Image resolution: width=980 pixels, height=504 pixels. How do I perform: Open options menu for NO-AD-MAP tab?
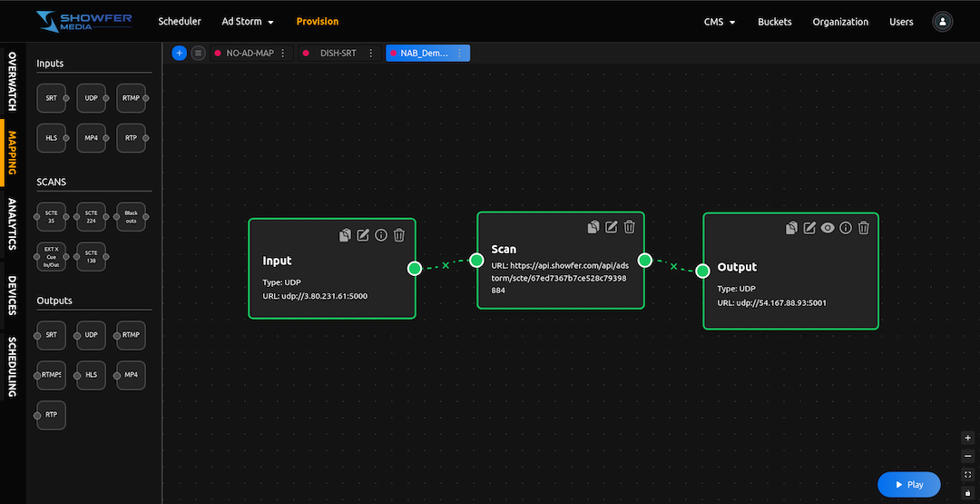[284, 54]
